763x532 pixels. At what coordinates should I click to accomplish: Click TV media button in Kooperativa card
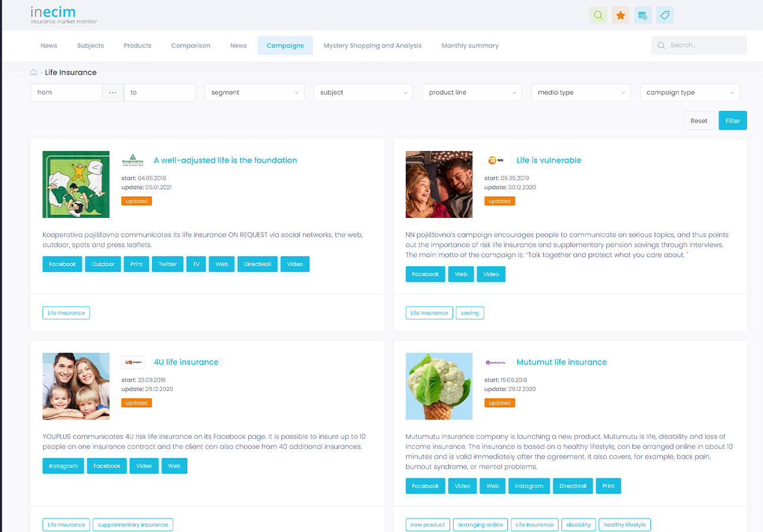tap(196, 264)
